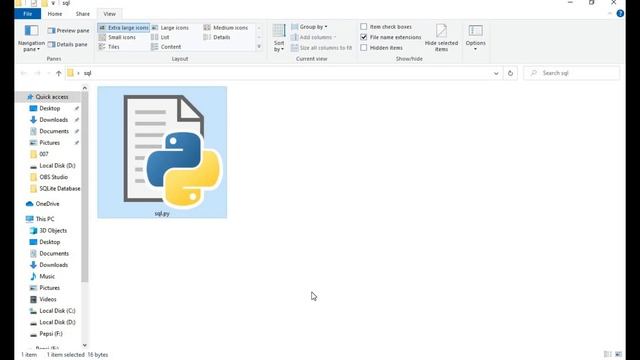
Task: Open pinned Downloads under Quick access
Action: 53,120
